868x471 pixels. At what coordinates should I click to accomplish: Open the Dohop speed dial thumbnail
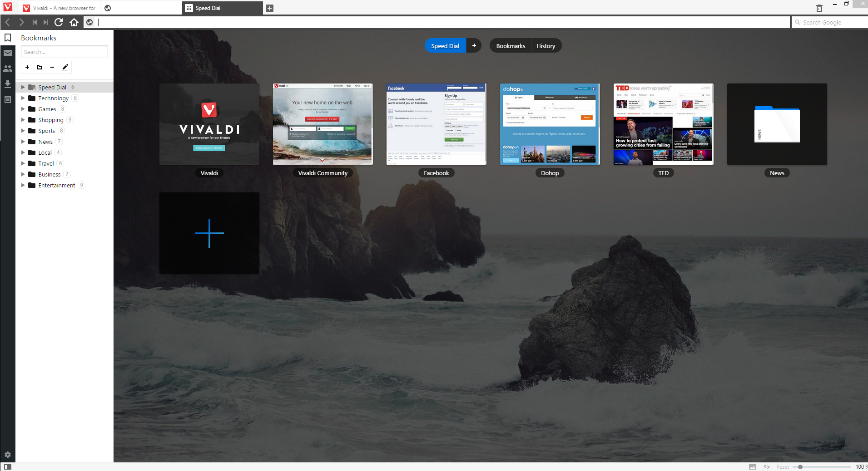click(550, 124)
